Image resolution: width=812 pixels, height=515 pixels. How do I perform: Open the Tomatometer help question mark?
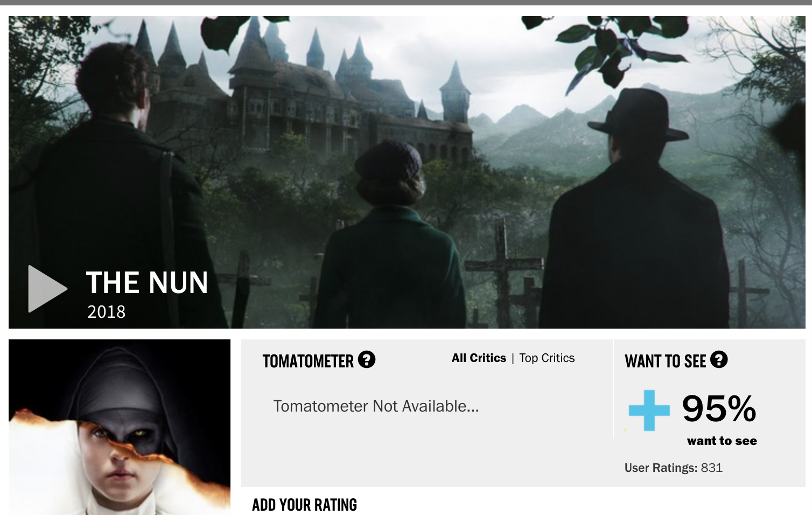tap(367, 359)
